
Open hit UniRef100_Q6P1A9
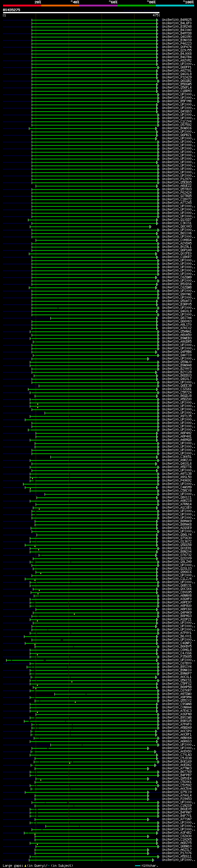[x=177, y=250]
